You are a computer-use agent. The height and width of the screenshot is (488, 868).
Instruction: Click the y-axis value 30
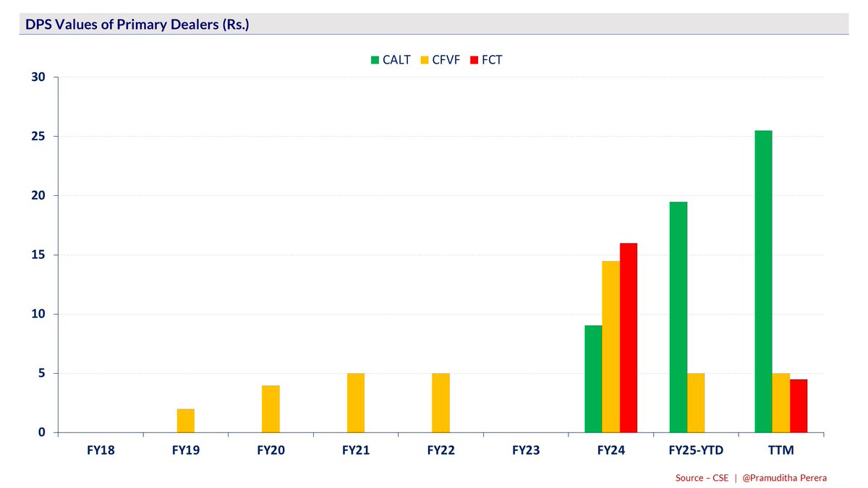click(x=39, y=77)
